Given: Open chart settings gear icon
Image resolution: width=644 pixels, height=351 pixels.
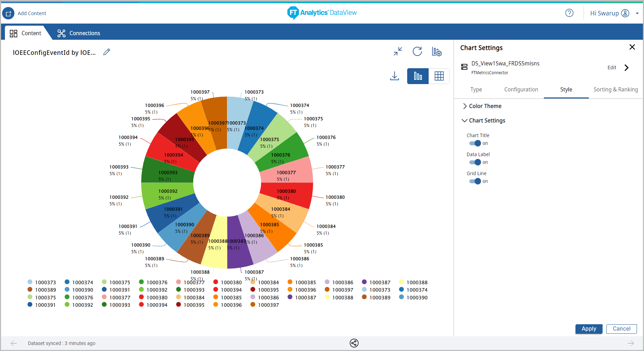Looking at the screenshot, I should click(437, 52).
